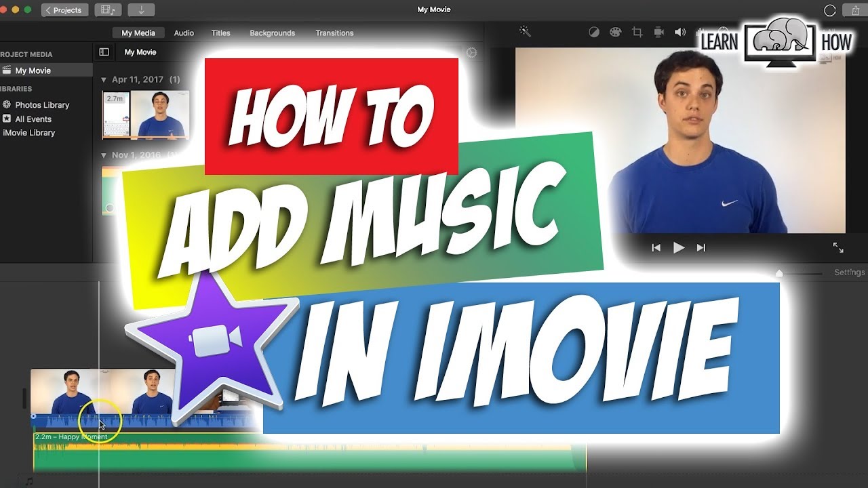Image resolution: width=868 pixels, height=488 pixels.
Task: Open the media and music browser button
Action: tap(108, 10)
